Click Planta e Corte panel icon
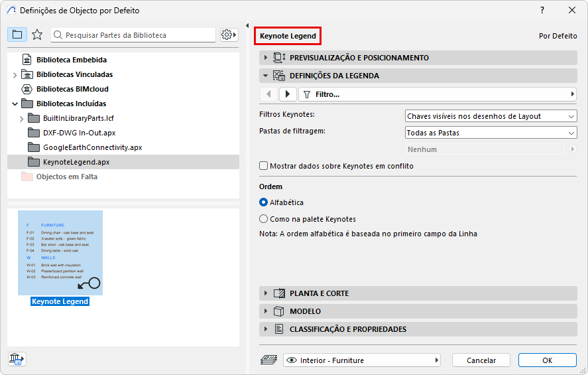588x375 pixels. [279, 293]
